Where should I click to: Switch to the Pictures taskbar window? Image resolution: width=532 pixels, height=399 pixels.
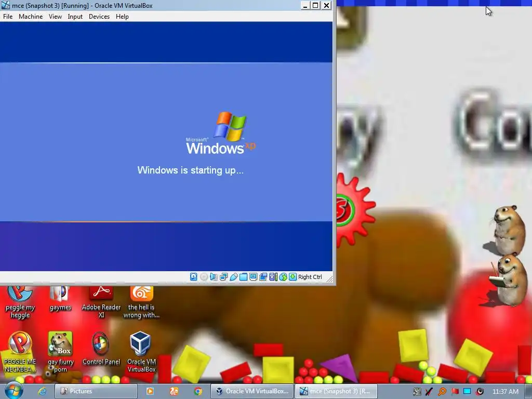coord(96,391)
